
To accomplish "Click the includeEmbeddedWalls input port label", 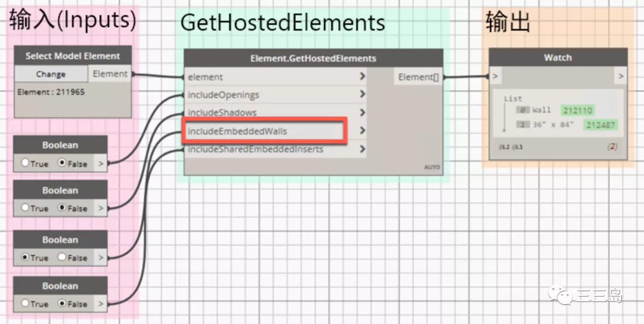I will coord(237,131).
